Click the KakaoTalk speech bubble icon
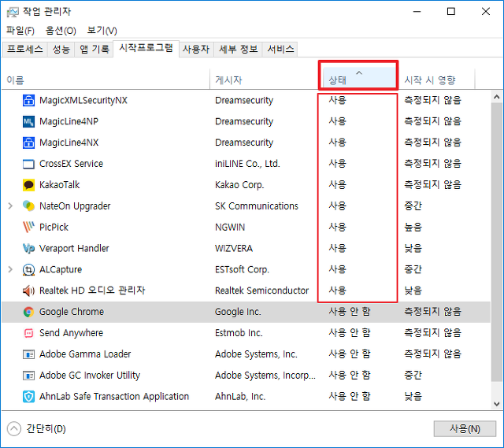The width and height of the screenshot is (504, 448). (28, 185)
